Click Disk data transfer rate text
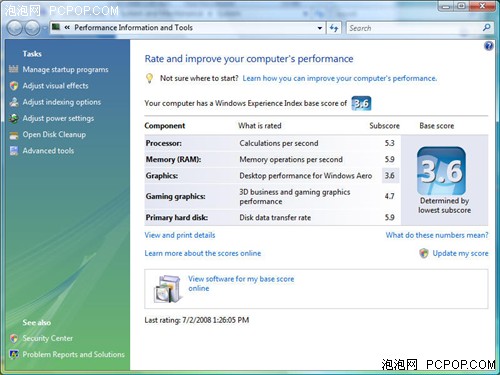500x375 pixels. click(275, 218)
